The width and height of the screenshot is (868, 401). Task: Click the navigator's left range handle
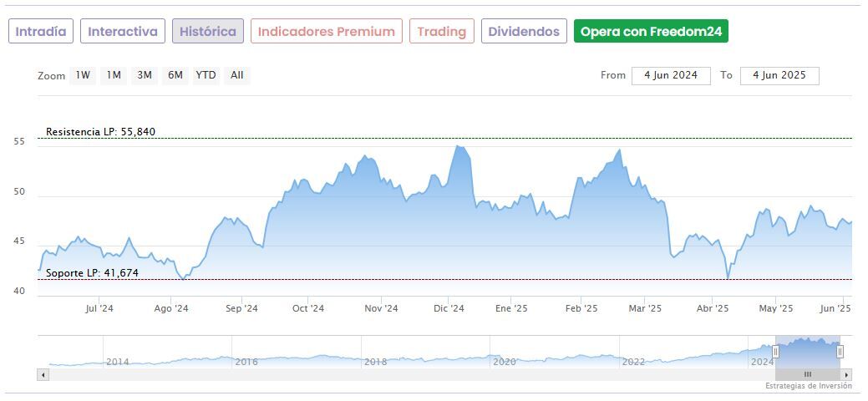point(775,352)
